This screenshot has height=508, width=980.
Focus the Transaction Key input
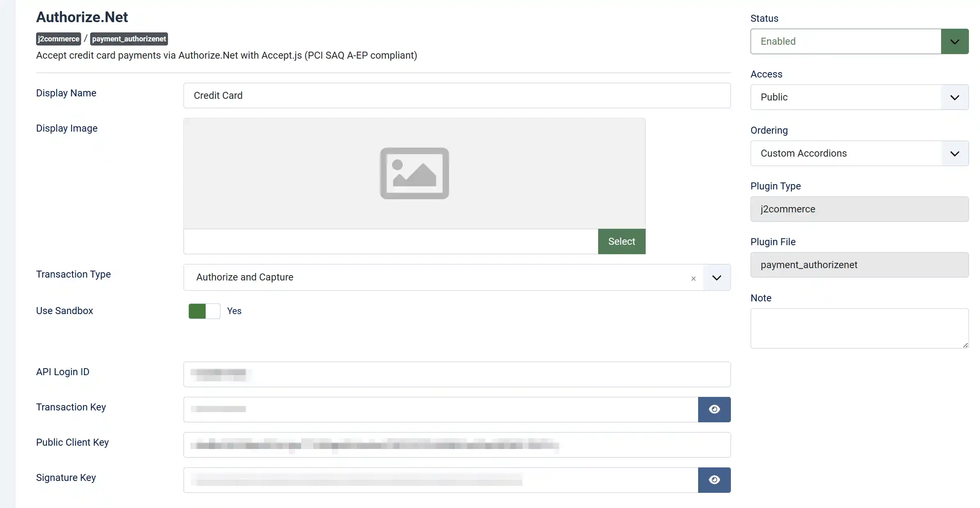[x=441, y=410]
